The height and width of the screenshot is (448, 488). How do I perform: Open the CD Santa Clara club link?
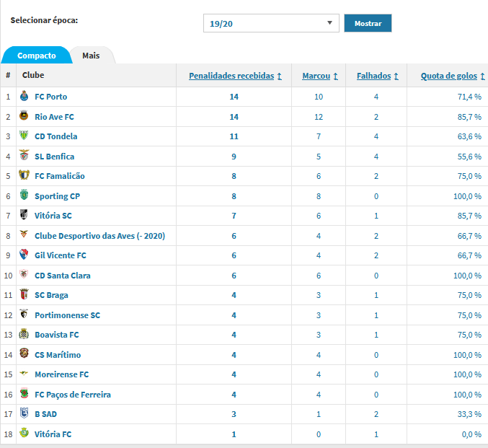[63, 276]
